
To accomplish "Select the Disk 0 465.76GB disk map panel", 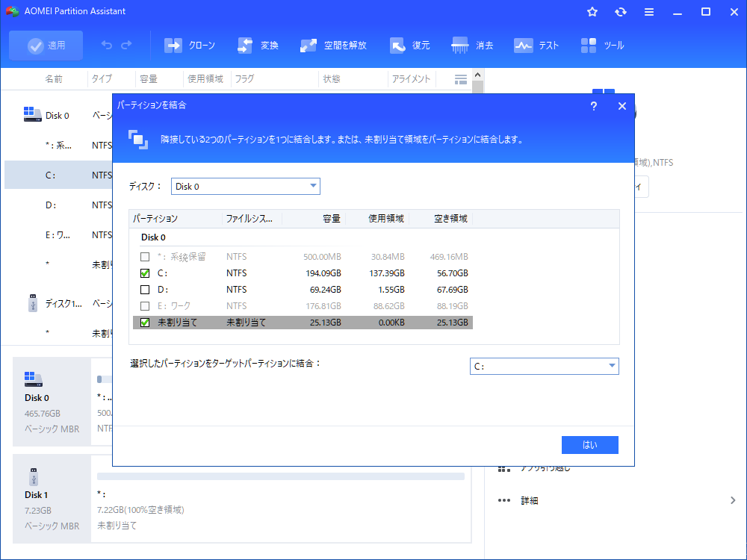I will [52, 402].
